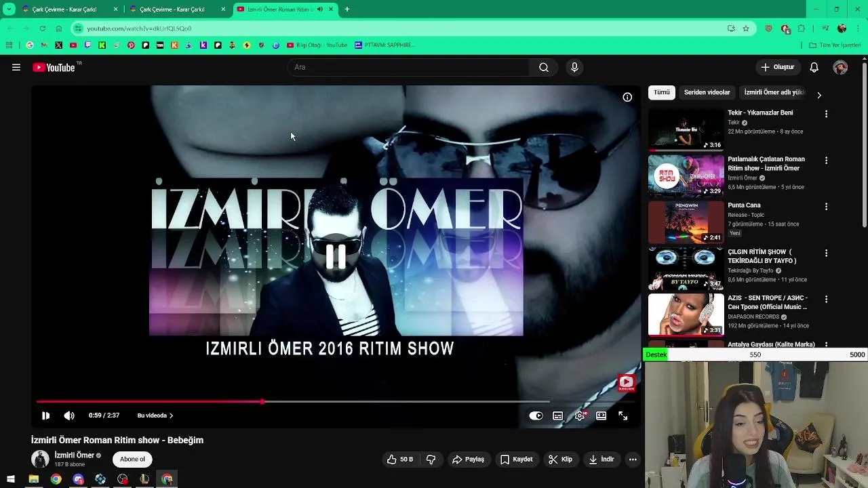Click address bar URL youtube.com/watch
The image size is (868, 488).
tap(139, 28)
